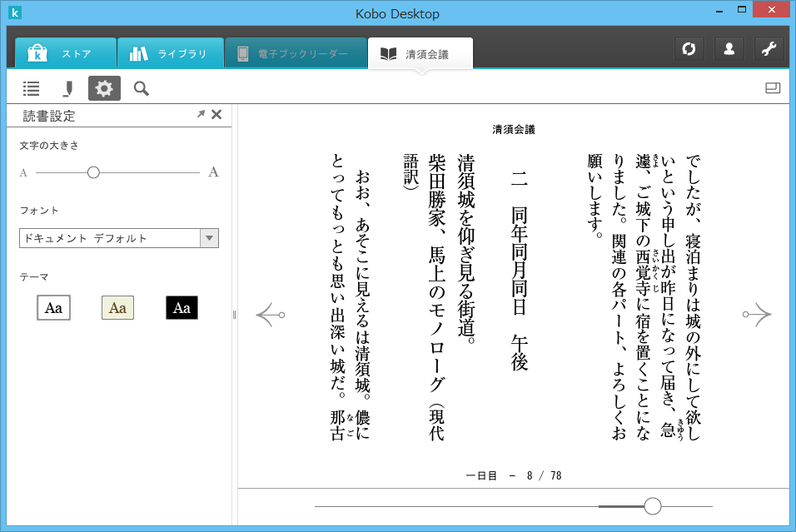796x532 pixels.
Task: Switch to the black night reading theme
Action: pos(182,307)
